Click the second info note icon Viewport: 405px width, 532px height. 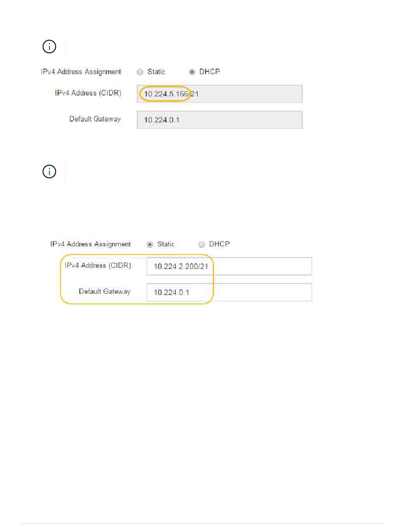[x=49, y=172]
